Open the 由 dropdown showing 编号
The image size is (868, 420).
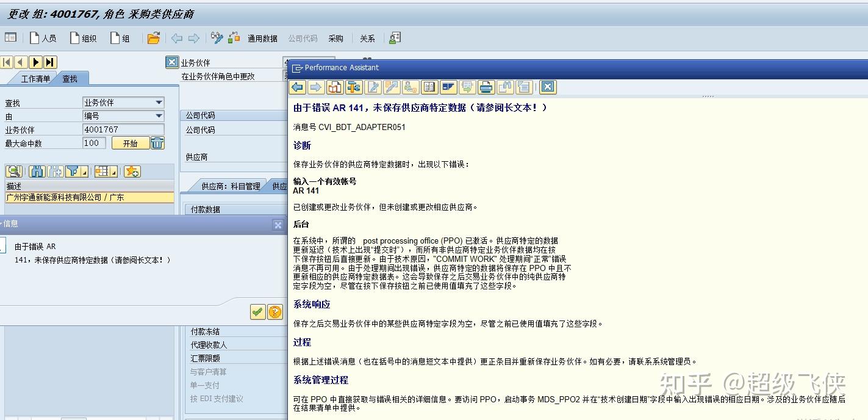(160, 115)
